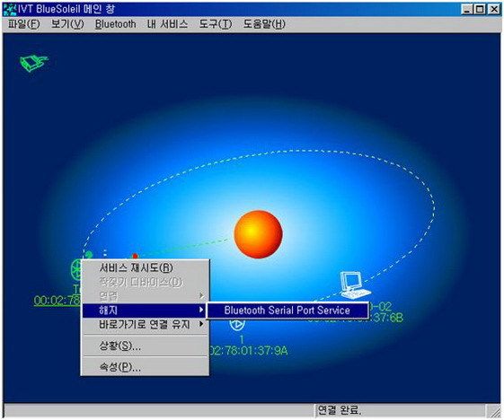Close the BlueSoleil main window
The width and height of the screenshot is (504, 420).
coord(494,9)
